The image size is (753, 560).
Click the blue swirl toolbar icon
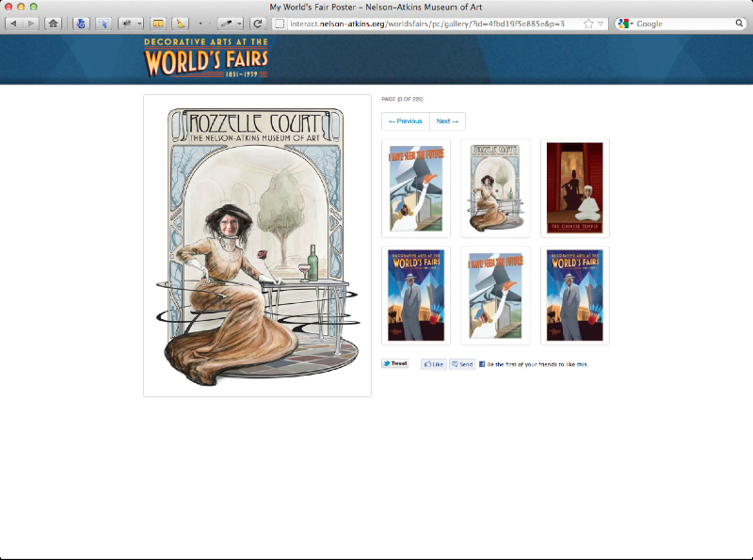tap(81, 24)
